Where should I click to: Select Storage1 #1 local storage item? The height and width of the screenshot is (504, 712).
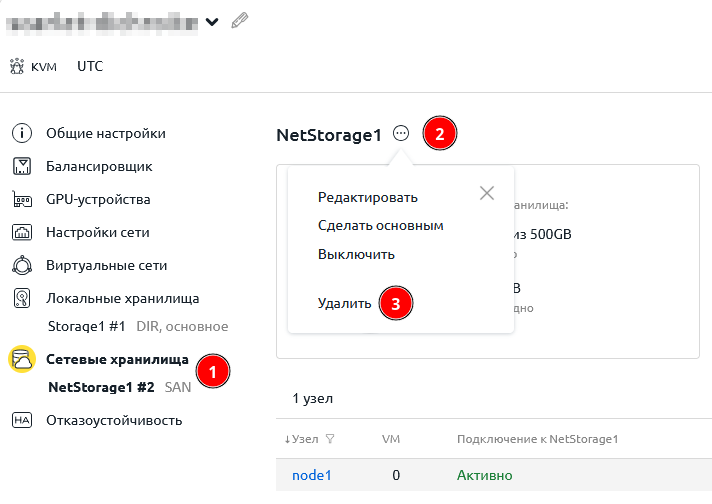tap(86, 326)
